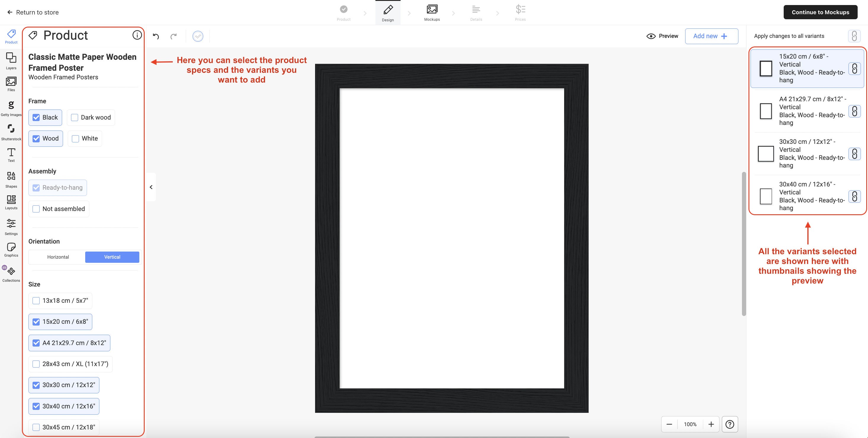Toggle link icon for 30x40 cm variant

point(854,196)
